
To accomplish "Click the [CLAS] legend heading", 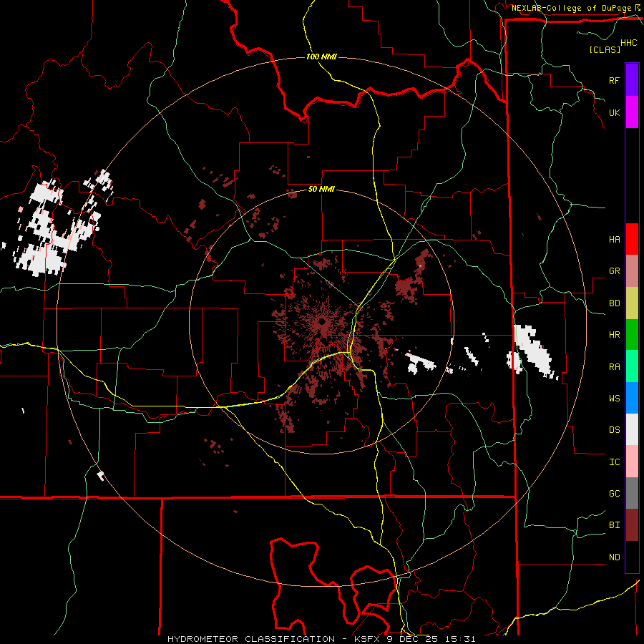I will click(605, 49).
